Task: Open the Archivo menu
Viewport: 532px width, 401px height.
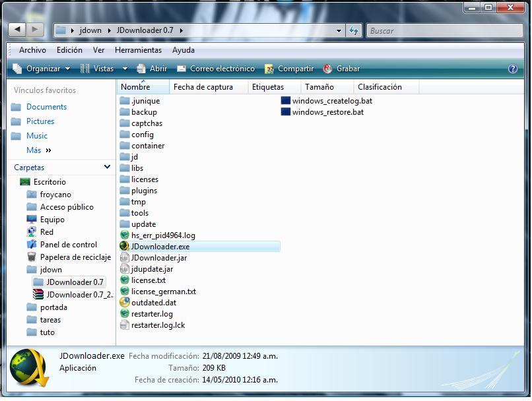Action: tap(32, 50)
